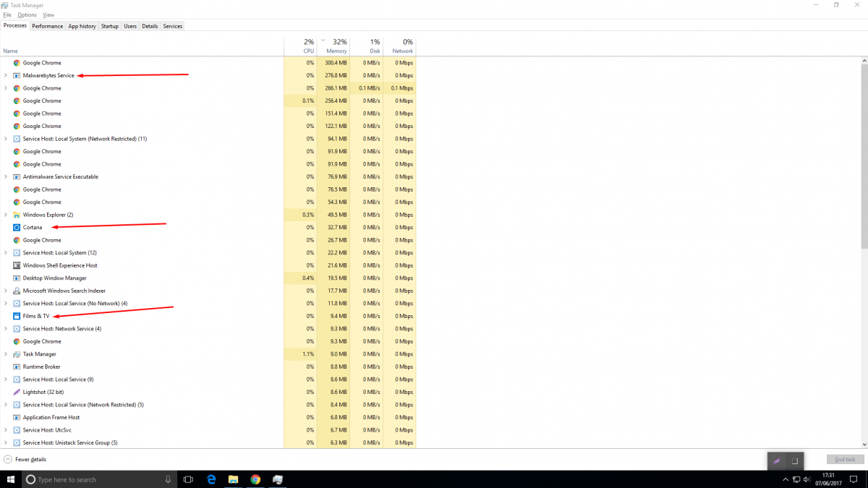Viewport: 868px width, 488px height.
Task: Expand Service Host: Local System (Network Restricted) (11)
Action: 6,139
